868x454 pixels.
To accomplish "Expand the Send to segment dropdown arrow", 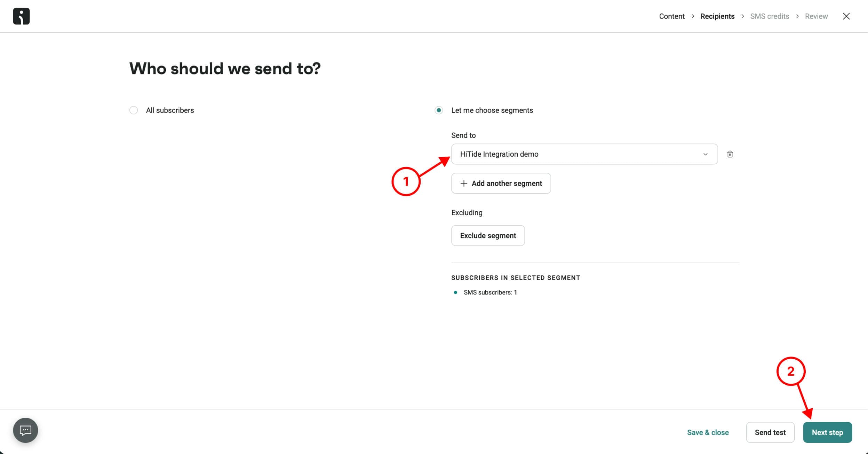I will pyautogui.click(x=705, y=154).
